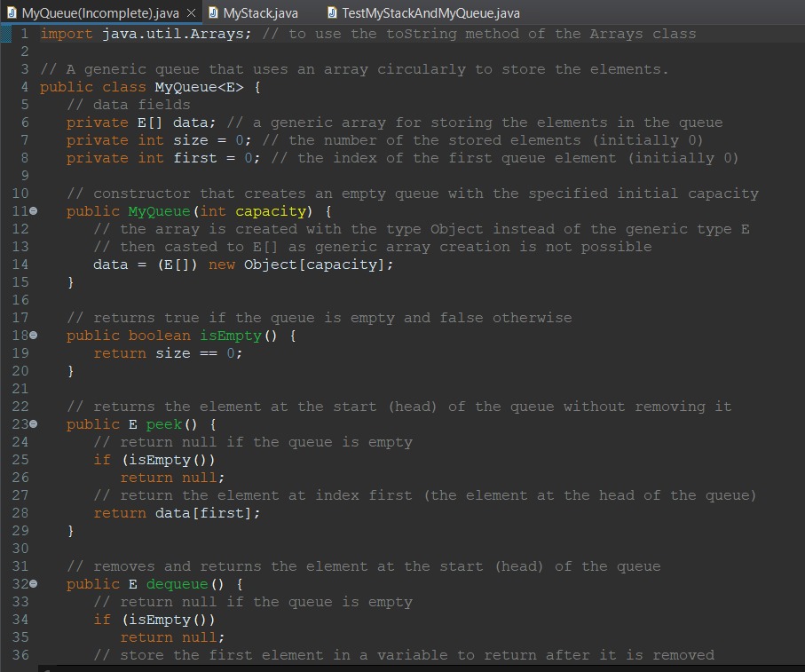Viewport: 805px width, 672px height.
Task: Collapse the isEmpty method using its gutter circle
Action: (x=32, y=335)
